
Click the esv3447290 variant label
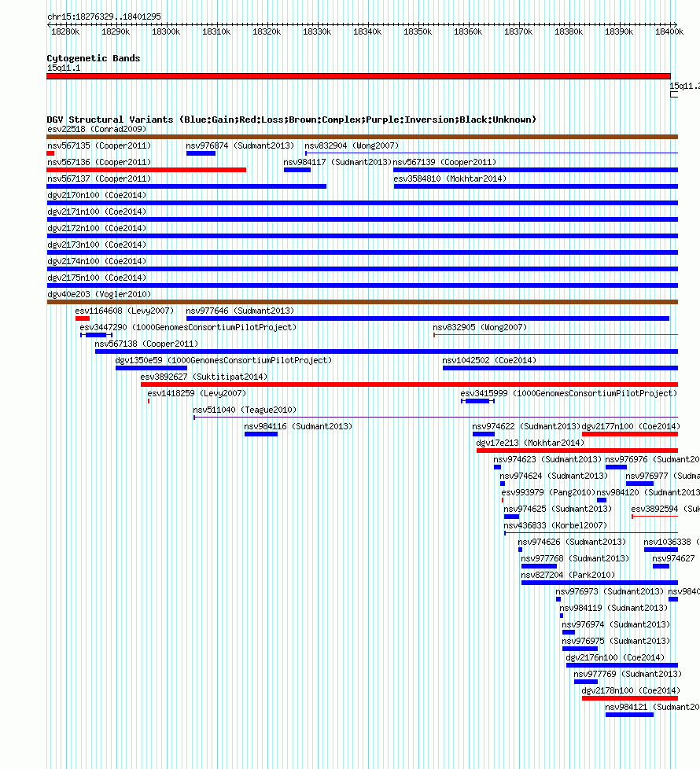188,328
